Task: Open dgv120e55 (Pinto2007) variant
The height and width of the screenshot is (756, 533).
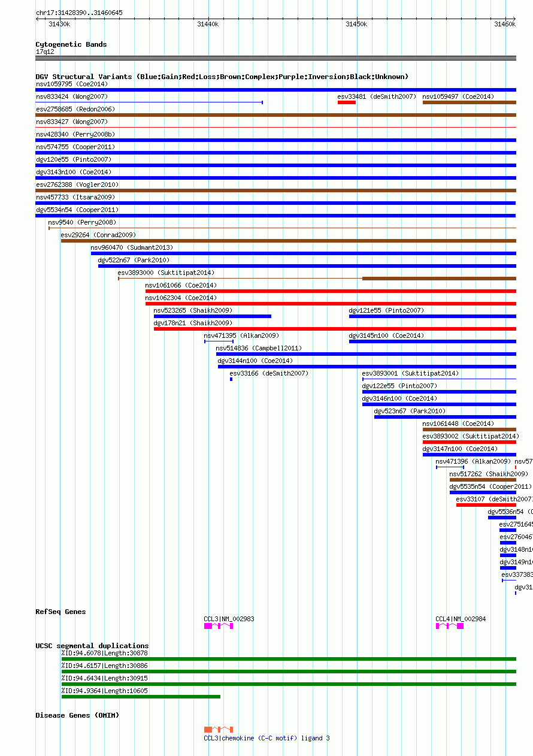Action: [74, 159]
